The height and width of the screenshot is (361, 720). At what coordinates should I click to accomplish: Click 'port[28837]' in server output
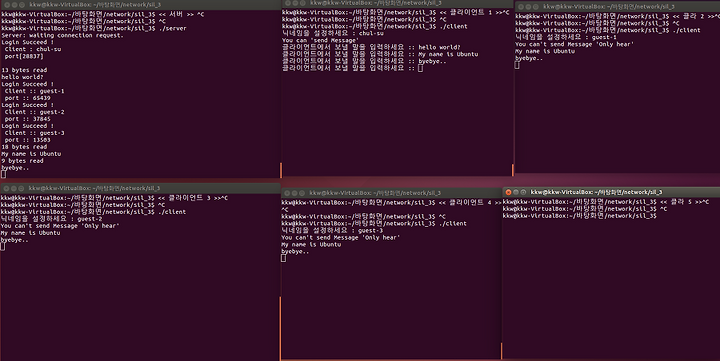[x=24, y=56]
